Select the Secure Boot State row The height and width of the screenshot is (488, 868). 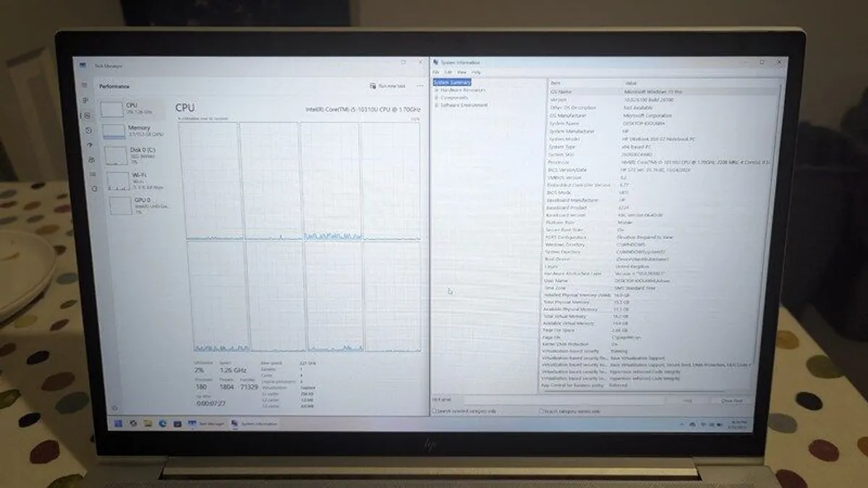click(x=655, y=230)
